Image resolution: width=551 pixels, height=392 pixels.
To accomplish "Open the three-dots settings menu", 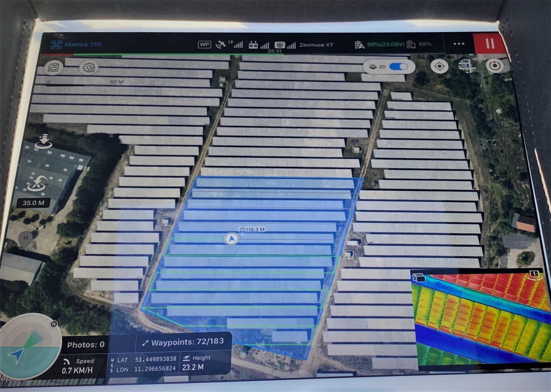I will click(459, 44).
